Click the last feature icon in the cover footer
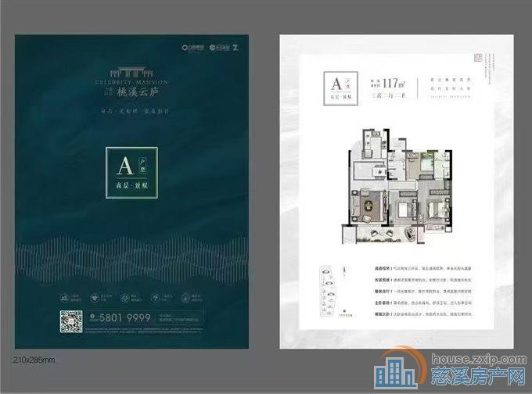532x394 pixels. coord(185,298)
